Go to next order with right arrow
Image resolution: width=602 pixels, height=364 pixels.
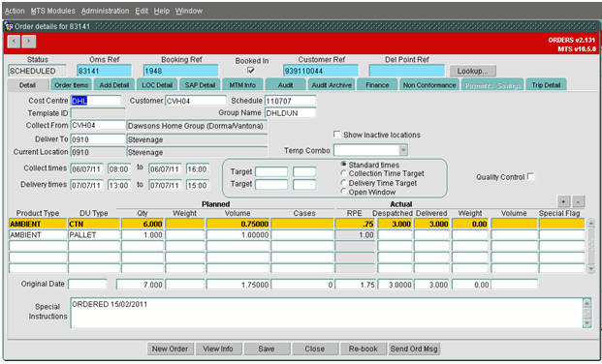(x=29, y=42)
